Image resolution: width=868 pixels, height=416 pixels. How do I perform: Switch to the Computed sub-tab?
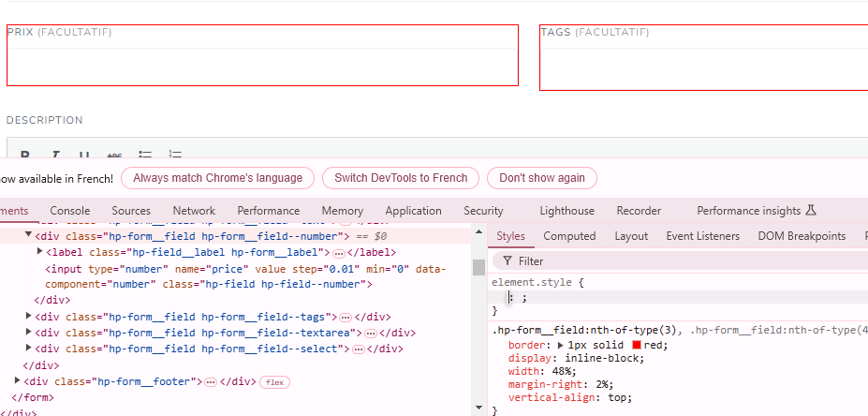point(569,236)
